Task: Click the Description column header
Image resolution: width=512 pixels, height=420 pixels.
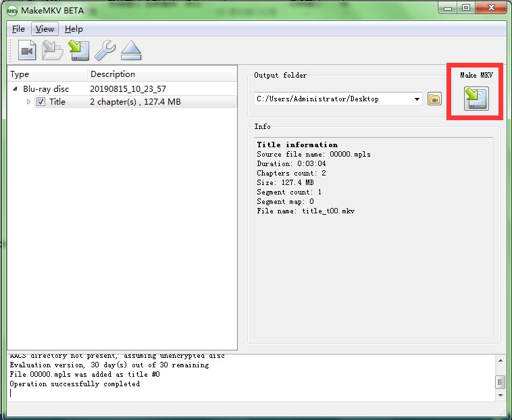Action: tap(162, 74)
